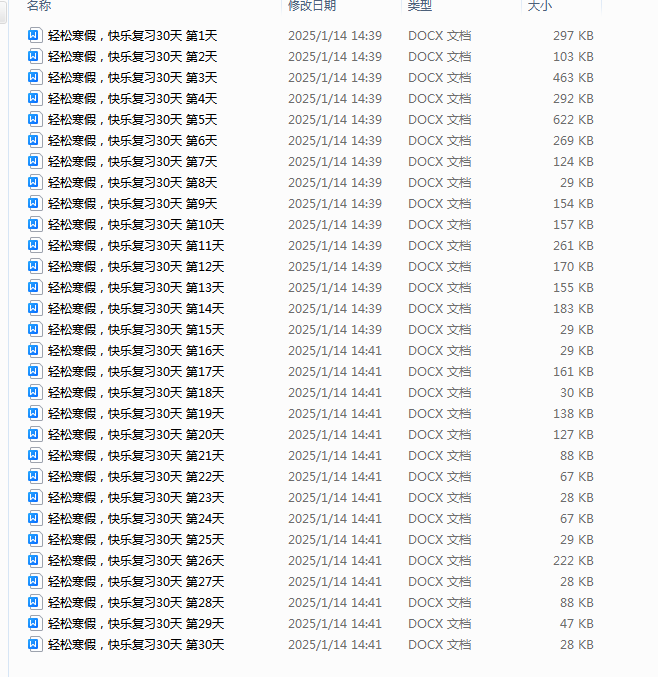
Task: Click the 222 KB size value
Action: pyautogui.click(x=573, y=561)
